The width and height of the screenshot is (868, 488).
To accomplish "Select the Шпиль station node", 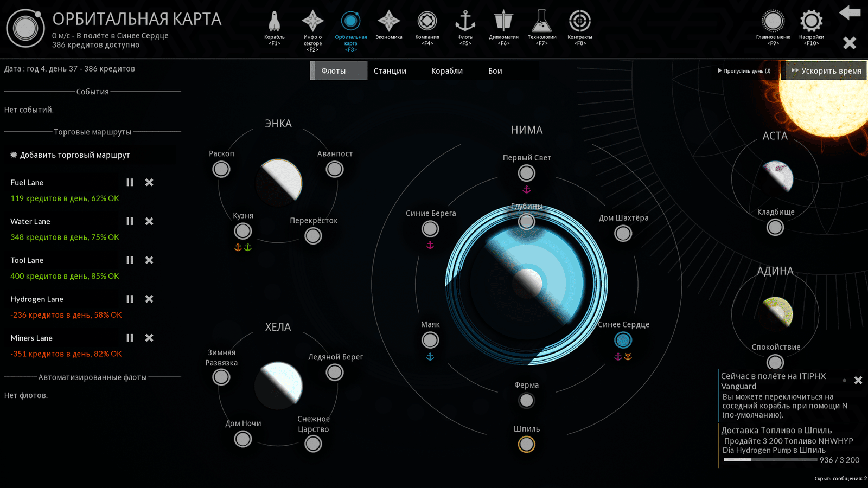I will coord(526,444).
